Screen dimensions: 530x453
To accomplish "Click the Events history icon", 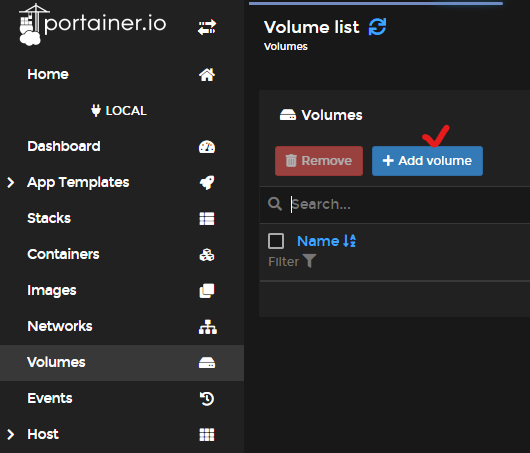I will (x=207, y=399).
